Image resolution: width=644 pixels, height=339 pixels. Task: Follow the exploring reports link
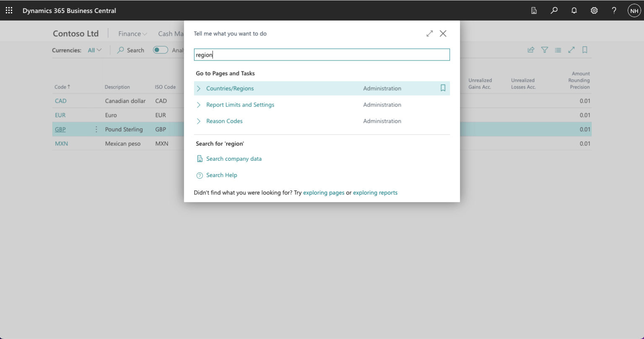point(375,193)
